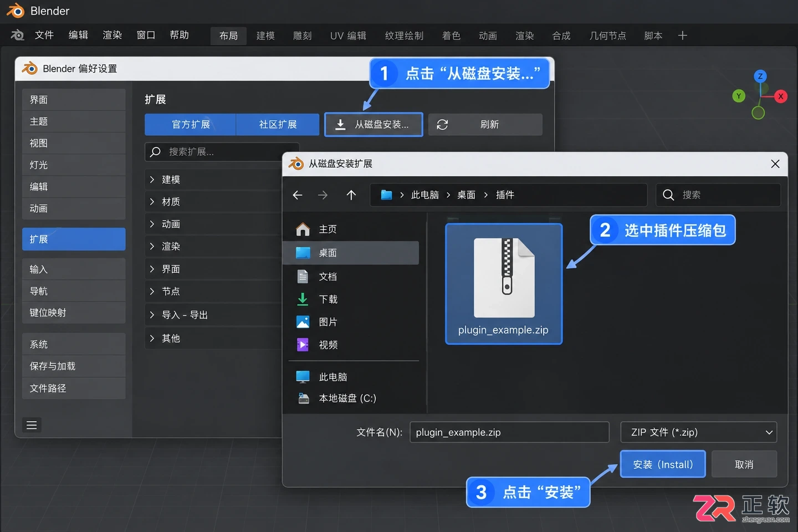This screenshot has width=798, height=532.
Task: Click magnifier icon in 搜索扩展 field
Action: (x=156, y=151)
